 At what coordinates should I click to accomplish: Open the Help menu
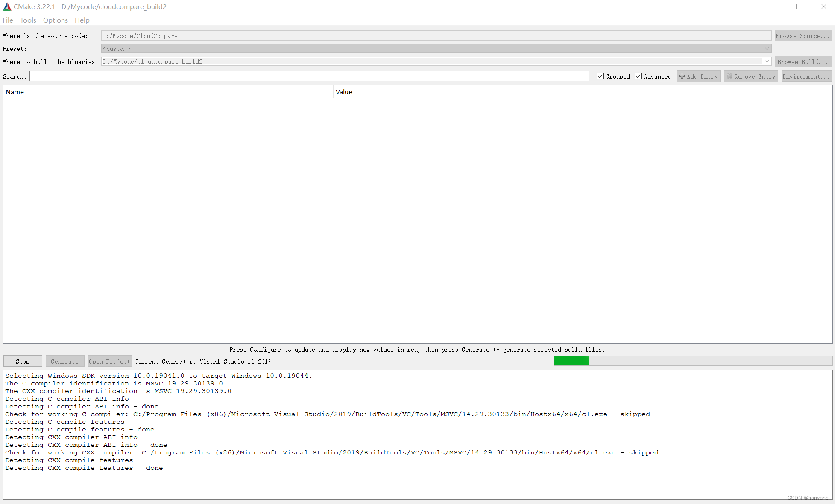pos(82,20)
